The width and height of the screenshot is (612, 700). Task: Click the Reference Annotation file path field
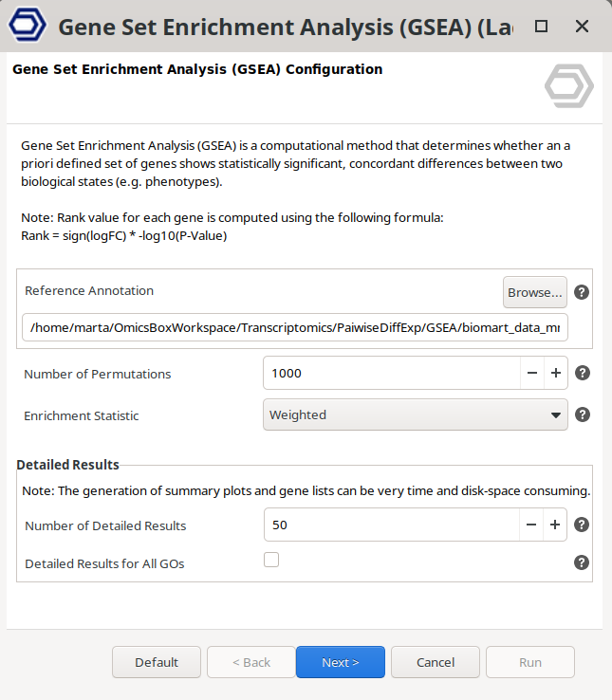(294, 327)
